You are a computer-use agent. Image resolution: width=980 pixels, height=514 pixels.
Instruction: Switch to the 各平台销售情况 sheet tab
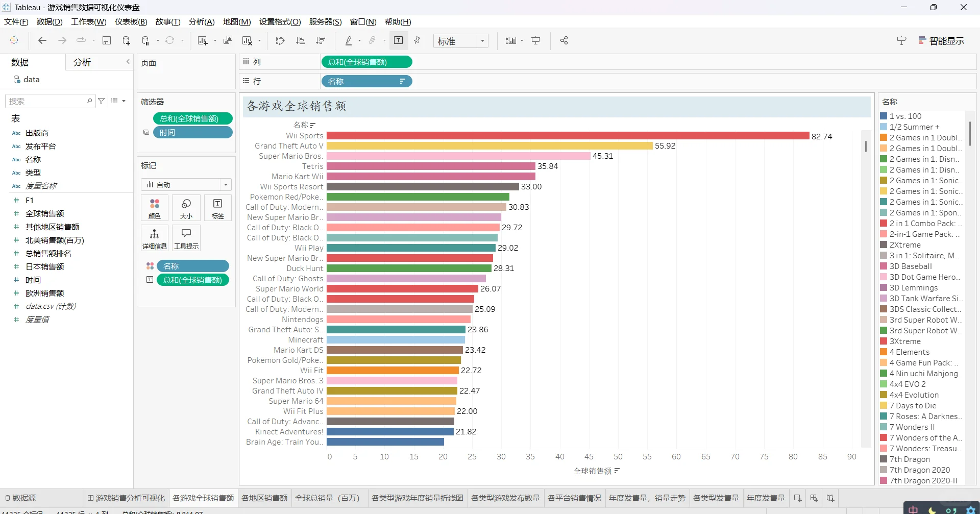click(574, 498)
